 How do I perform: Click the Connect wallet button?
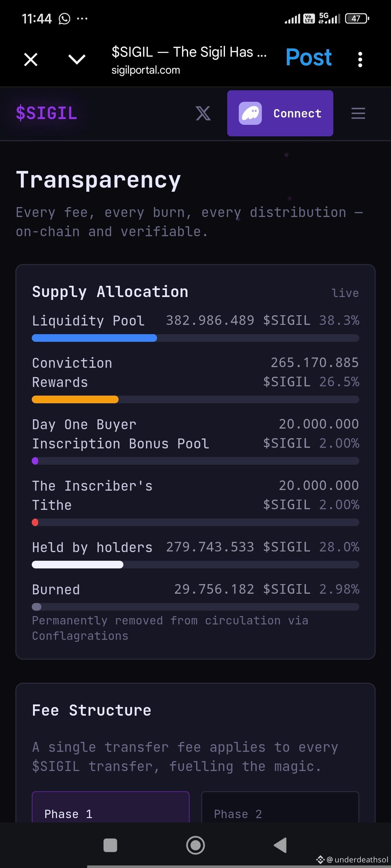(x=280, y=113)
